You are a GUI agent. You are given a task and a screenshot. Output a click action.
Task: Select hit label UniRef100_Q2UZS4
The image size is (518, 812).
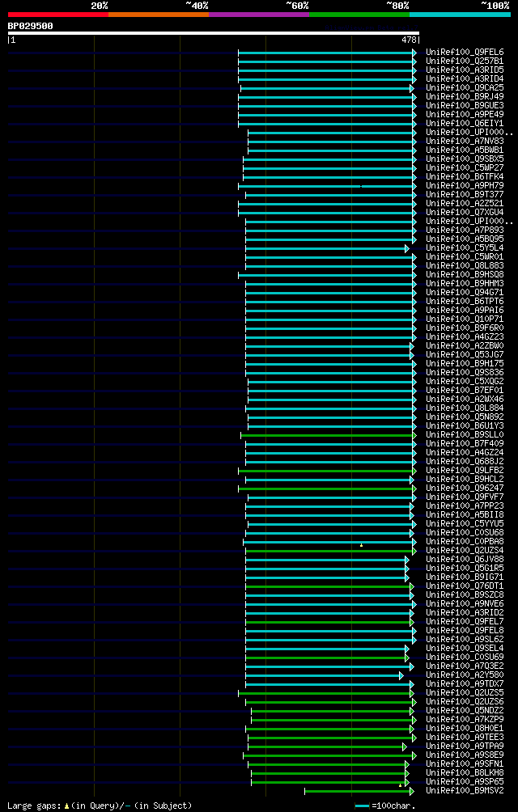[465, 550]
